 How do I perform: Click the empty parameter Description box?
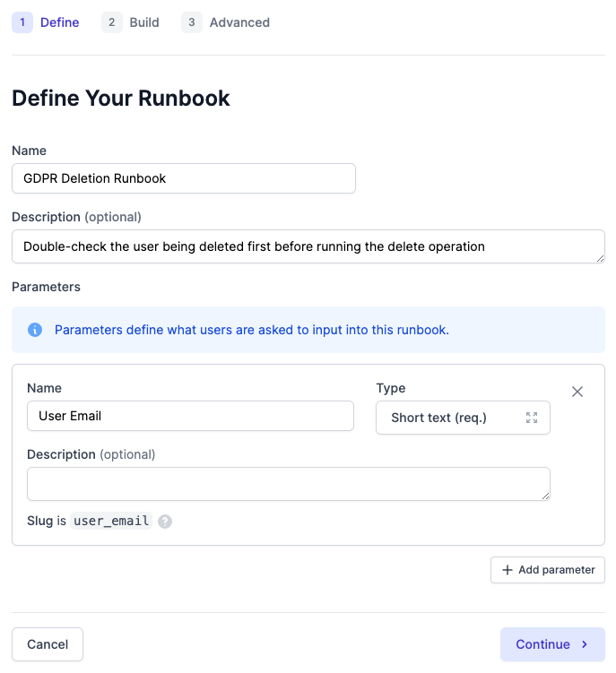pos(288,484)
